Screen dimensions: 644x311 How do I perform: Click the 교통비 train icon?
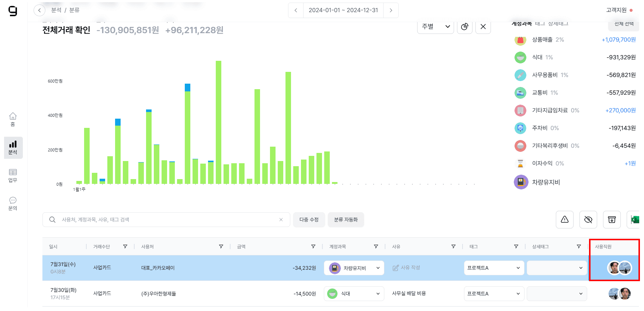[520, 92]
